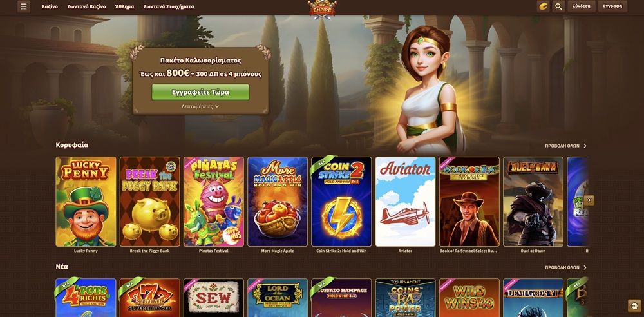The image size is (644, 317).
Task: Open ΠΡΟΒΟΛΗ ΟΛΩΝ for the Νέα section
Action: pos(565,267)
